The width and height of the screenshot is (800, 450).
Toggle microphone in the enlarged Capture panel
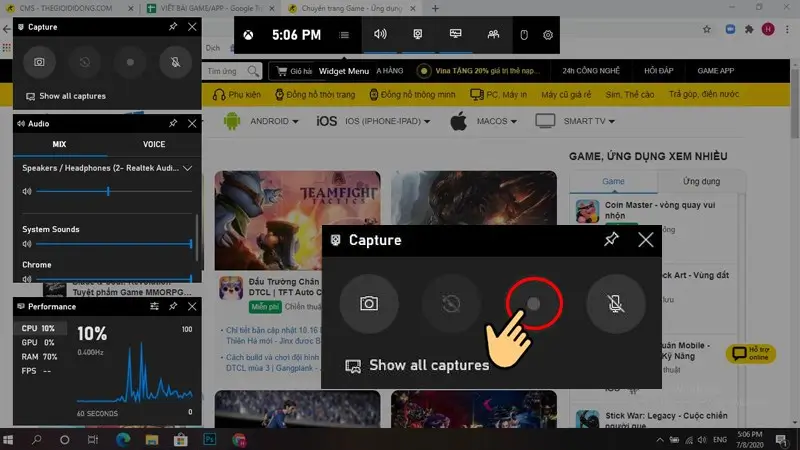[616, 303]
